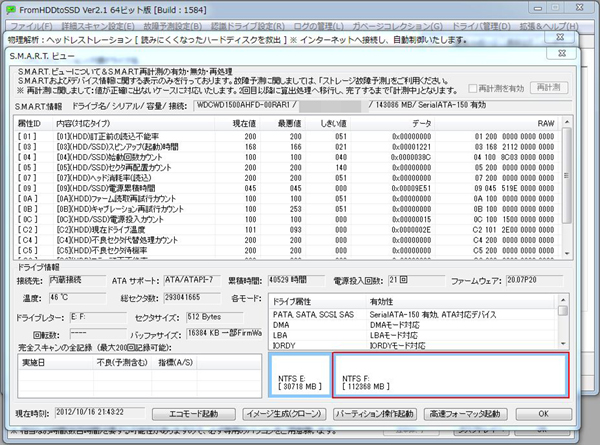Viewport: 600px width, 445px height.
Task: Click the 実施日 column header
Action: tap(55, 362)
